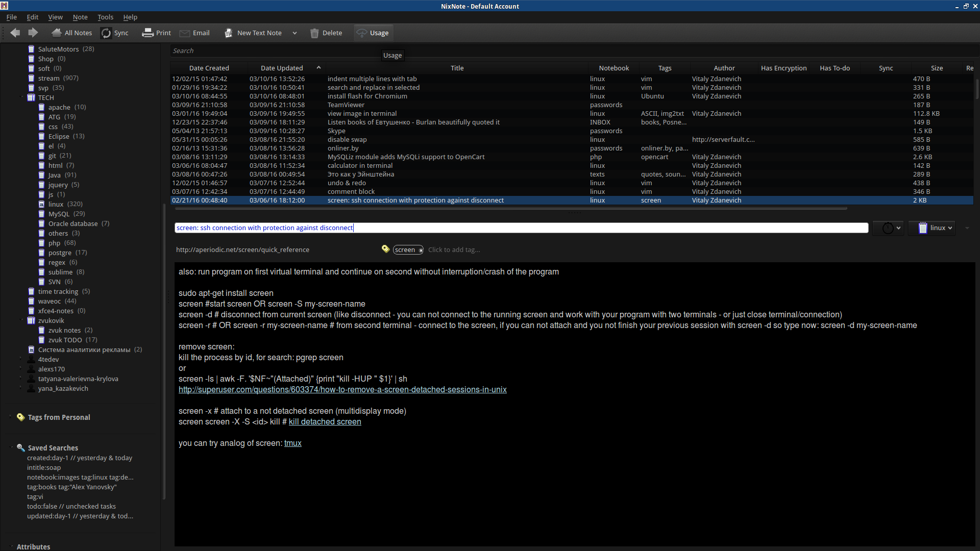The height and width of the screenshot is (551, 980).
Task: Click the Usage cloud icon
Action: coord(362,33)
